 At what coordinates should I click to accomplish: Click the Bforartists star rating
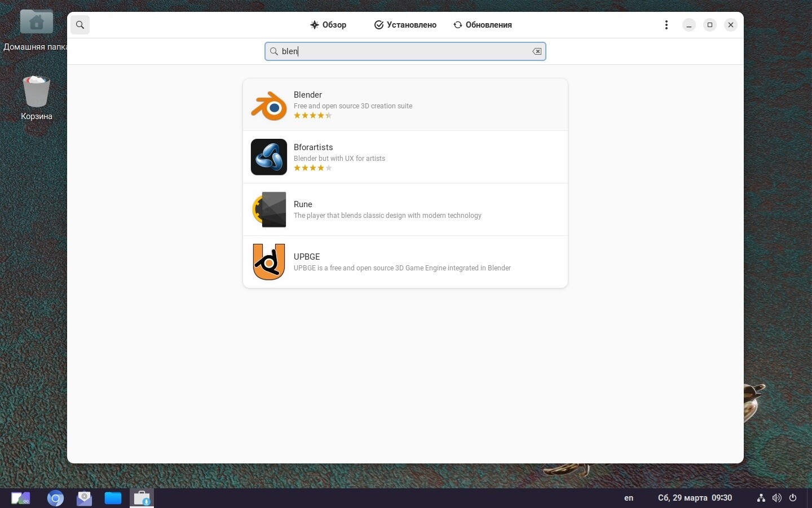tap(313, 168)
